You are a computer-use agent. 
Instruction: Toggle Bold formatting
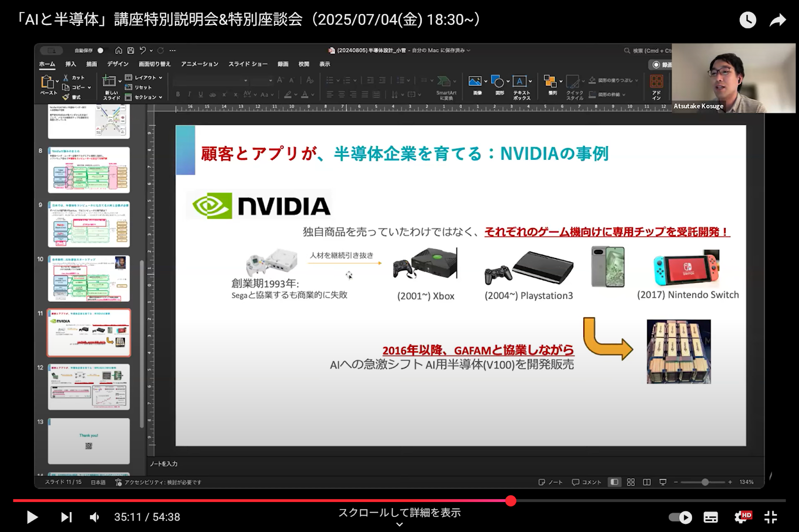coord(178,94)
